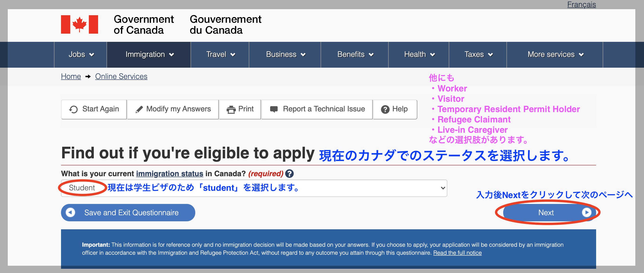Follow the immigration status link in the question
Image resolution: width=644 pixels, height=273 pixels.
(x=169, y=174)
